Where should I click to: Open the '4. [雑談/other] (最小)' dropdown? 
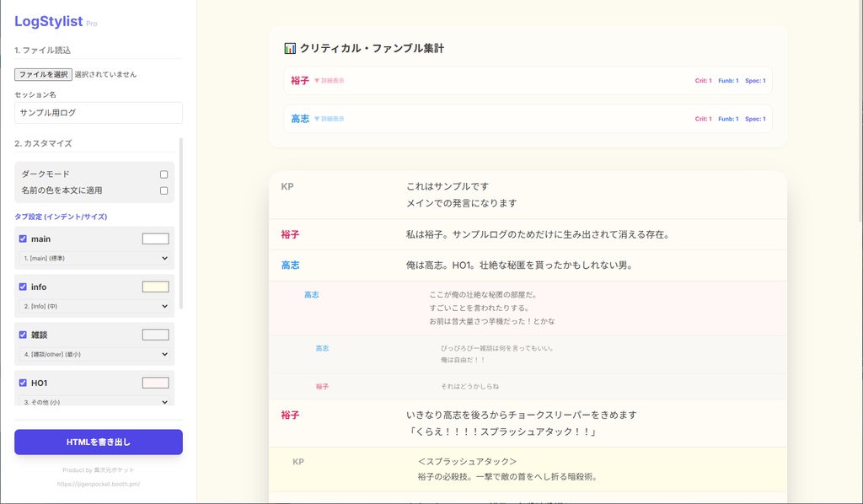pos(94,354)
